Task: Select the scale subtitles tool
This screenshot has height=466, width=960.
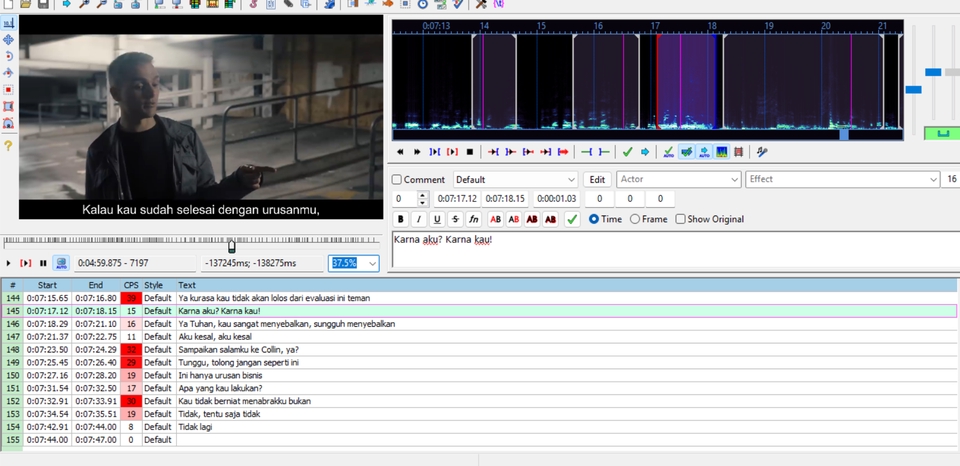Action: click(9, 89)
